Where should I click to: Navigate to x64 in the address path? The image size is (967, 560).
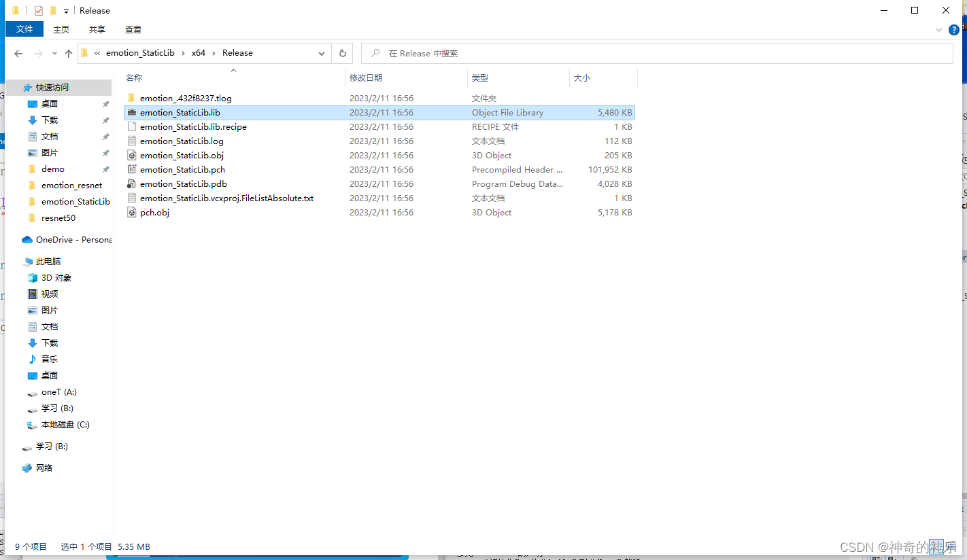[199, 53]
